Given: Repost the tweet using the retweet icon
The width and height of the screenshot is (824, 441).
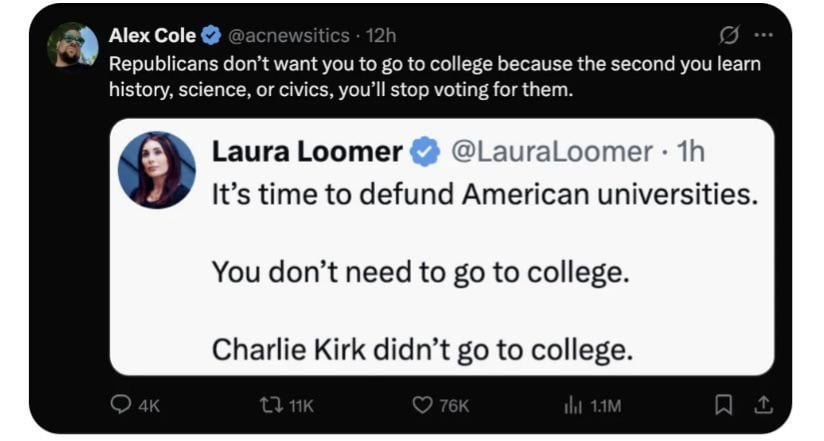Looking at the screenshot, I should tap(267, 405).
